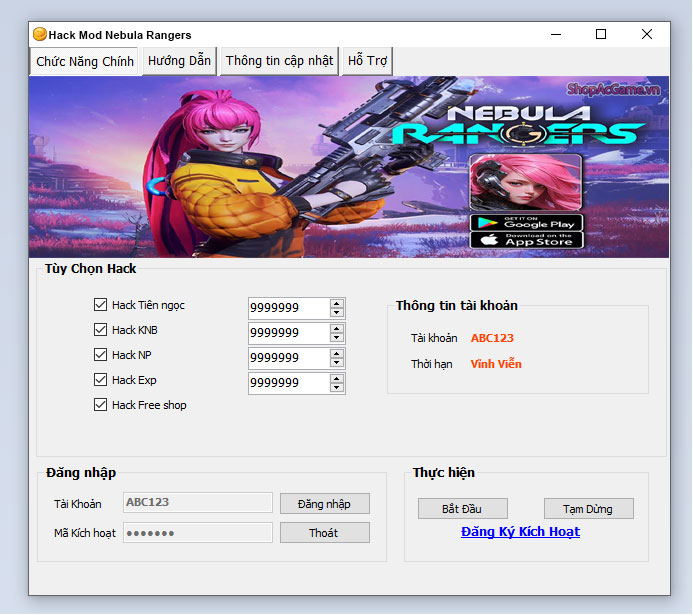Click the app coin icon in title bar
The image size is (693, 616).
[40, 34]
